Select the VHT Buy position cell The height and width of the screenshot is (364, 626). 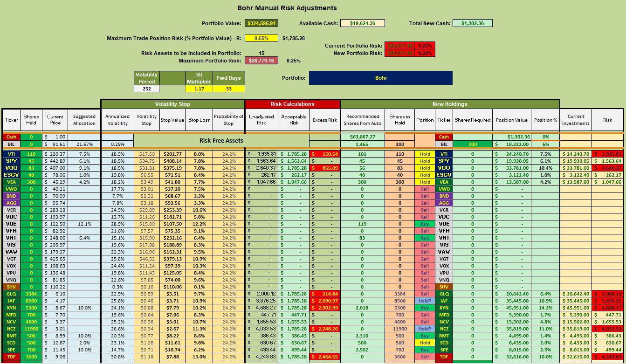(x=425, y=238)
